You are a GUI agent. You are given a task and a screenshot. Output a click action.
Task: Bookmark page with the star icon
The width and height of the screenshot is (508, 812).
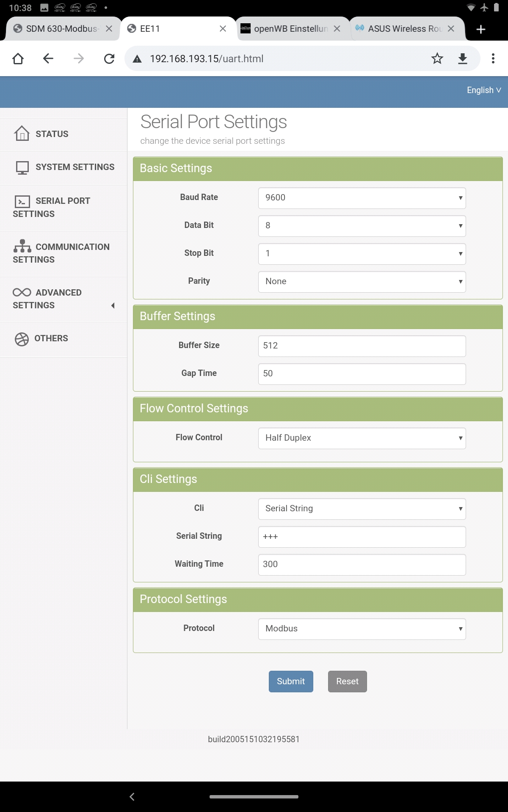tap(437, 58)
